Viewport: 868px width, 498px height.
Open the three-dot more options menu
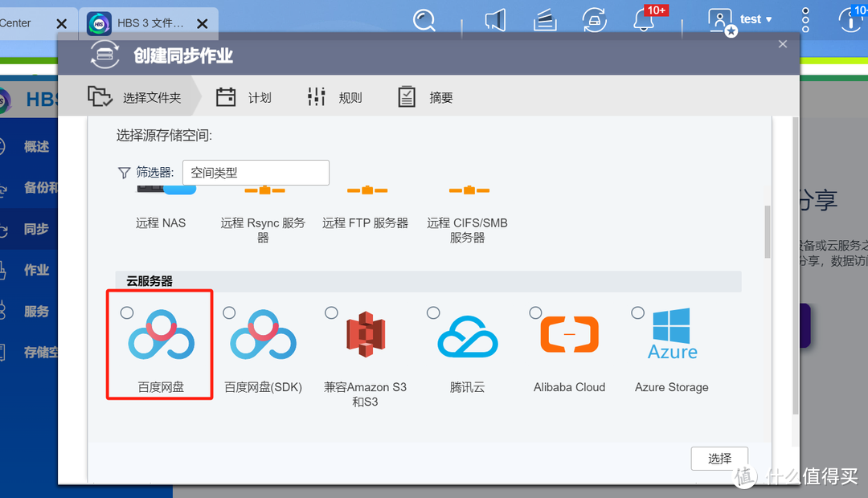pos(806,20)
